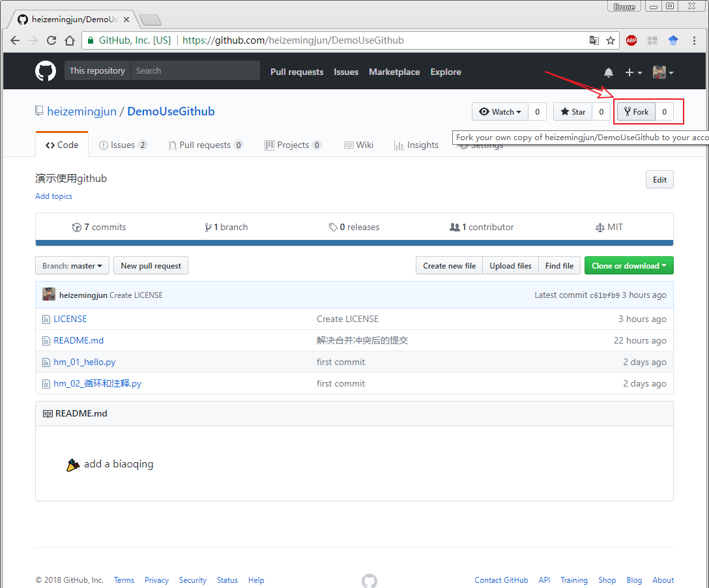Click the language color bar under stats
The height and width of the screenshot is (588, 709).
[x=354, y=243]
